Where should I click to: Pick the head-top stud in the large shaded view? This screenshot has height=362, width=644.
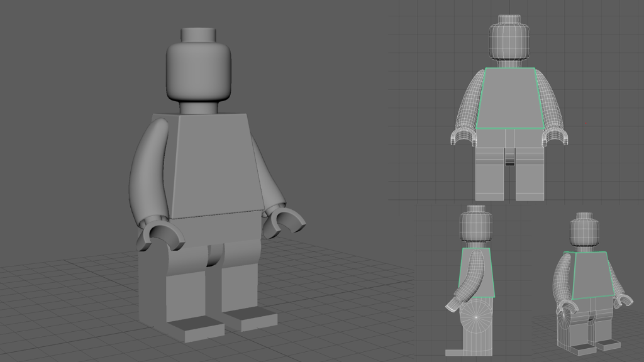[x=198, y=35]
